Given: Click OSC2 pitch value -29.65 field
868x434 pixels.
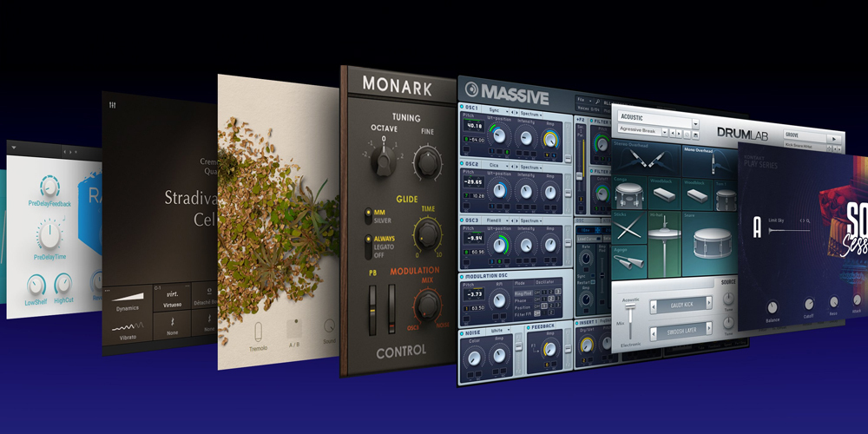Looking at the screenshot, I should click(473, 182).
